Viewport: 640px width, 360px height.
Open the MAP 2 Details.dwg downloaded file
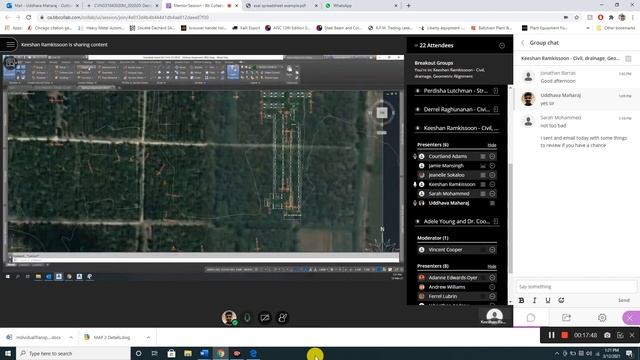[x=111, y=338]
